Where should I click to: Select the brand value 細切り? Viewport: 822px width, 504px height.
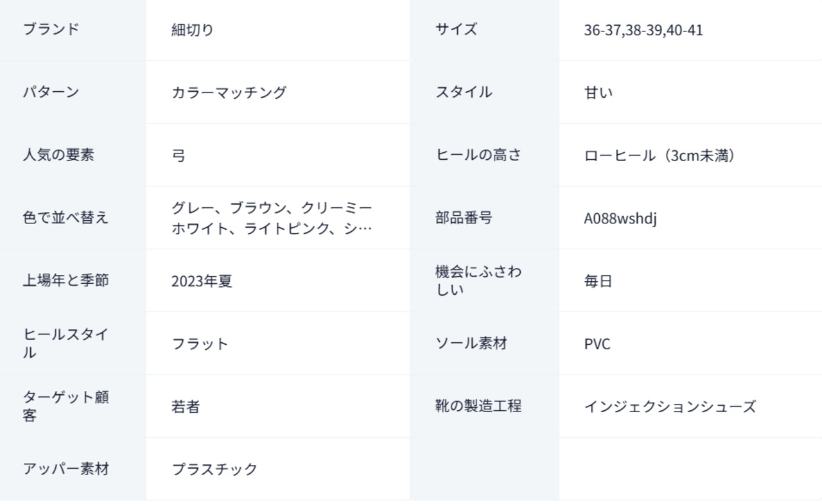click(x=193, y=30)
